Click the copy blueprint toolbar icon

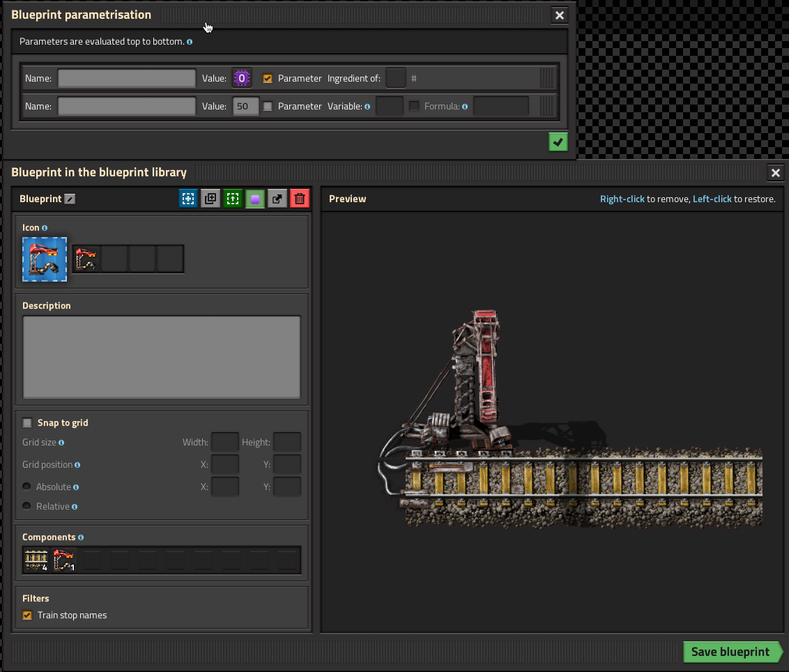tap(210, 199)
